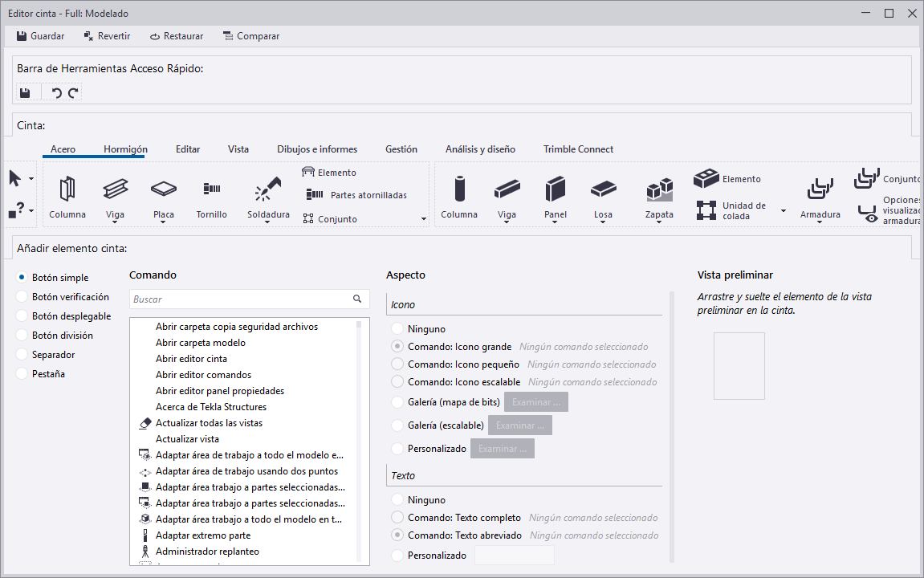Click the Buscar command search field
The width and height of the screenshot is (924, 578).
[x=239, y=299]
